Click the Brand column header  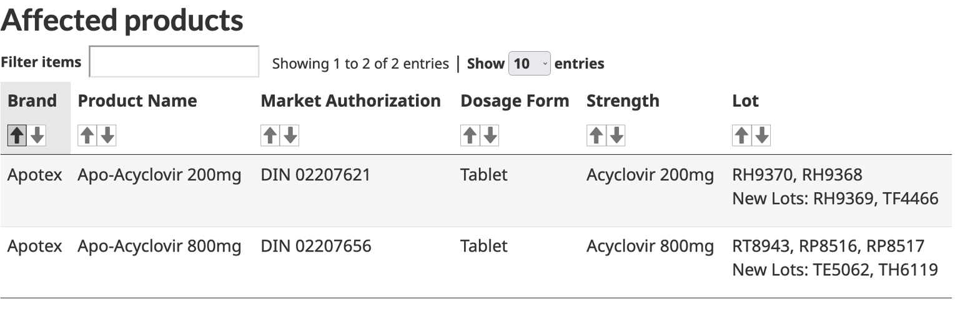coord(32,101)
